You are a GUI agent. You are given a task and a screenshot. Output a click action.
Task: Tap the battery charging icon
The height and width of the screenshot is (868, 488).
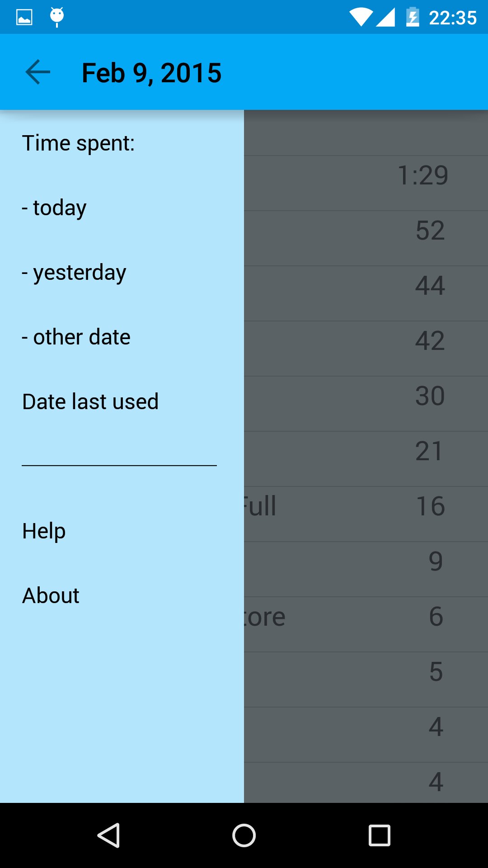[x=413, y=17]
